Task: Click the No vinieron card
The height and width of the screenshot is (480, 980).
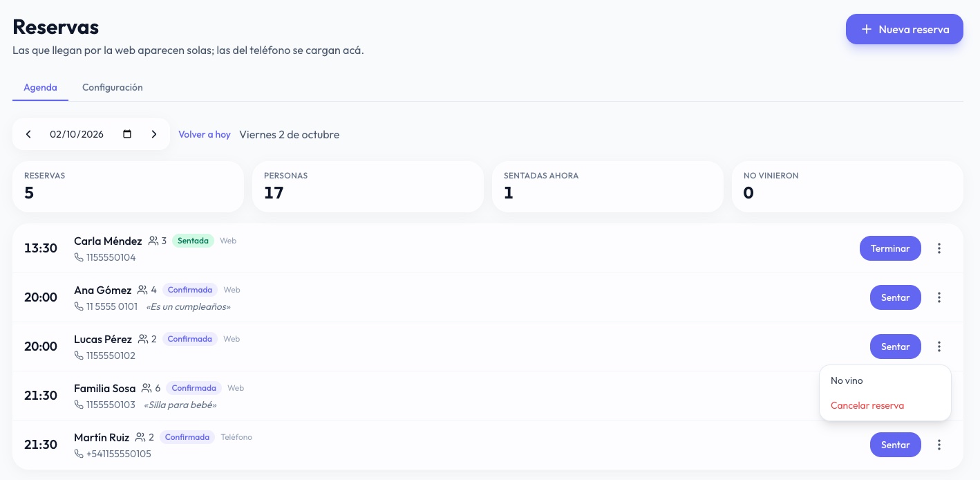Action: point(847,187)
